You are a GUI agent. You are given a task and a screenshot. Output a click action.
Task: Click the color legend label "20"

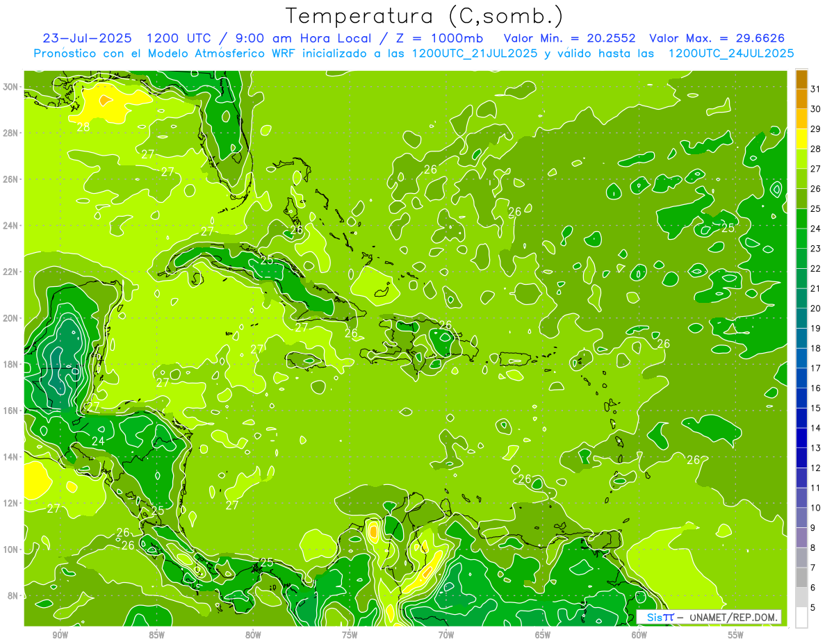pyautogui.click(x=816, y=308)
